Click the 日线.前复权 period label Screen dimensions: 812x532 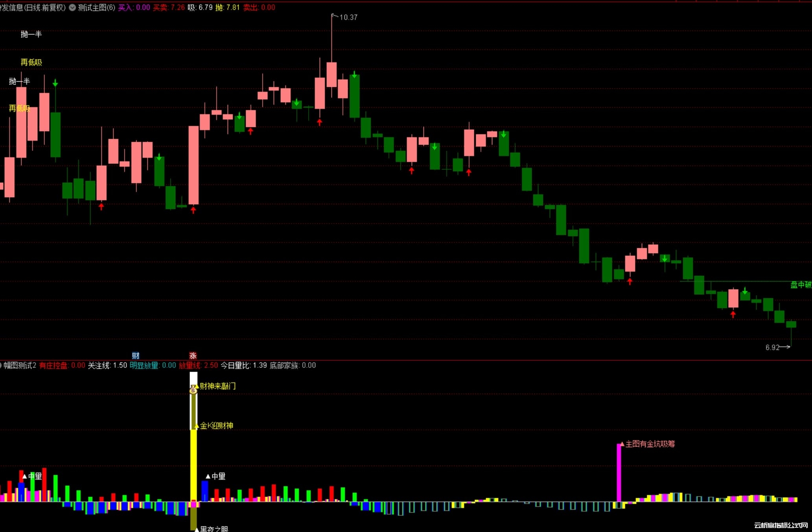pyautogui.click(x=45, y=7)
